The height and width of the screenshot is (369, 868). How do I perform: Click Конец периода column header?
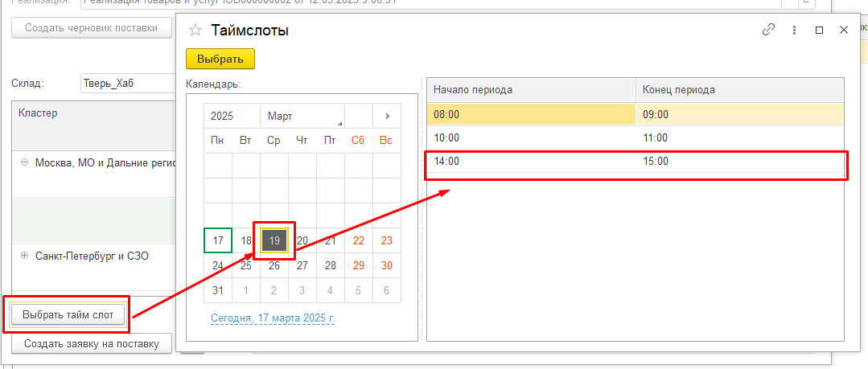point(739,90)
